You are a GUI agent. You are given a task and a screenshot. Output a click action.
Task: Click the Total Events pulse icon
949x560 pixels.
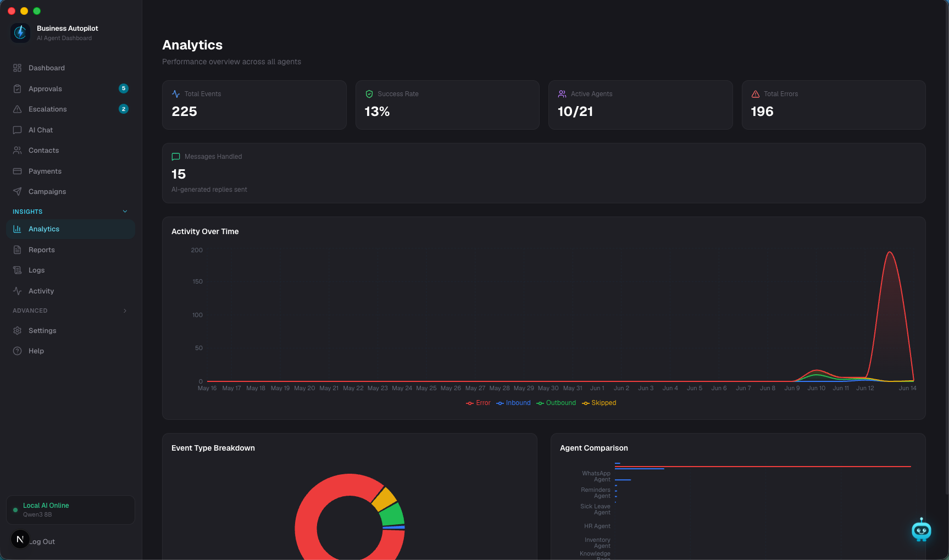(x=176, y=94)
